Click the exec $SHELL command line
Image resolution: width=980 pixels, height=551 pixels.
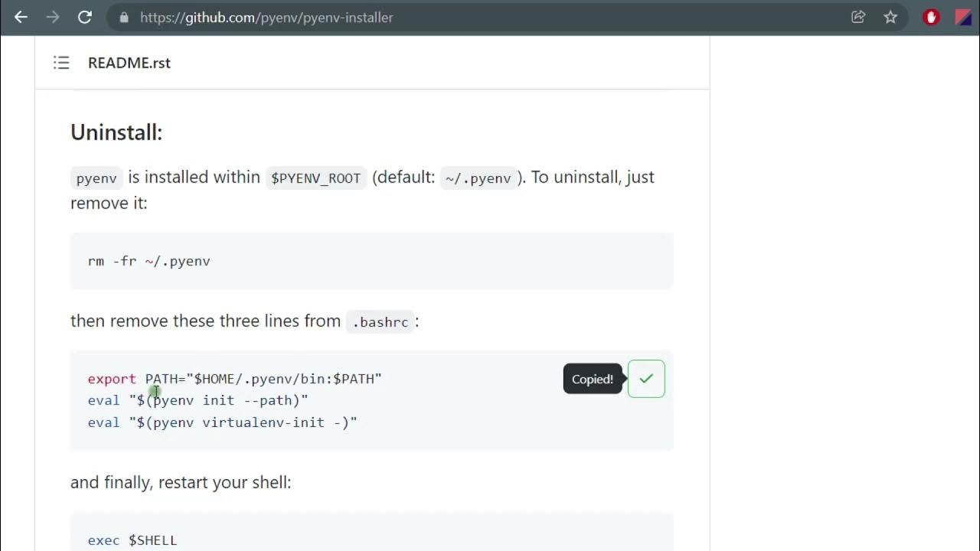[x=132, y=540]
